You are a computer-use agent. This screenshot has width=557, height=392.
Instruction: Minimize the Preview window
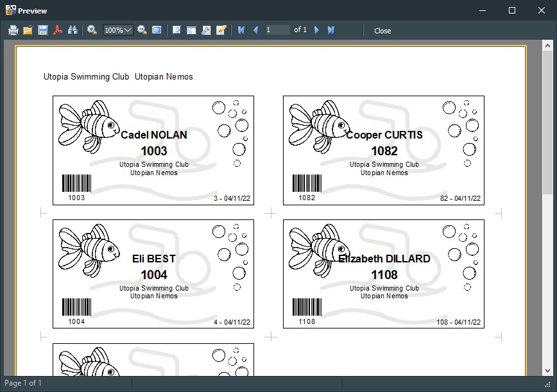click(x=483, y=10)
